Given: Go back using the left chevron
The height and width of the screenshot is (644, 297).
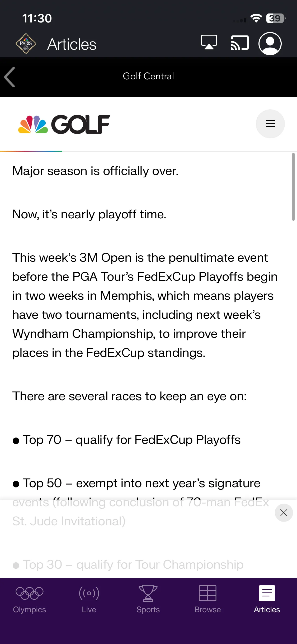Looking at the screenshot, I should point(10,77).
